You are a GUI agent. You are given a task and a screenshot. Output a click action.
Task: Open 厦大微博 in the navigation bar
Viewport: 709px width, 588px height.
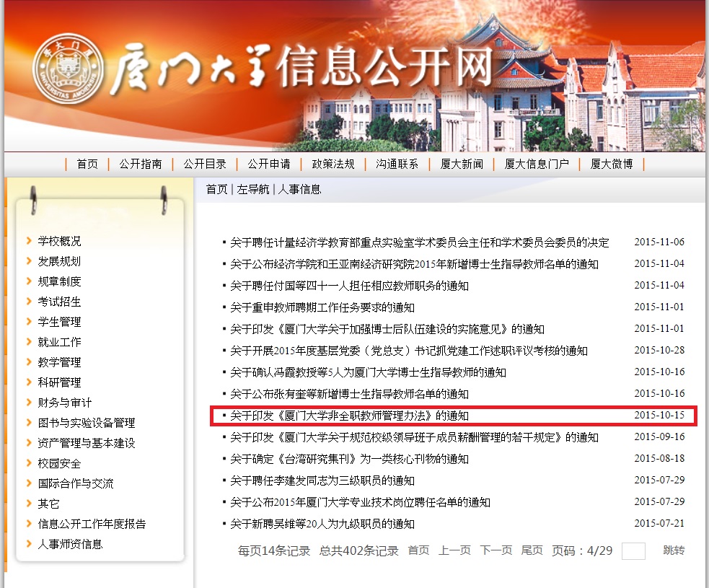point(612,164)
